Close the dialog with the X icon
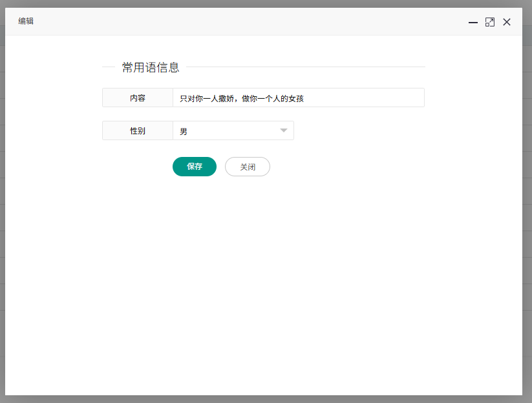The width and height of the screenshot is (532, 403). coord(507,23)
